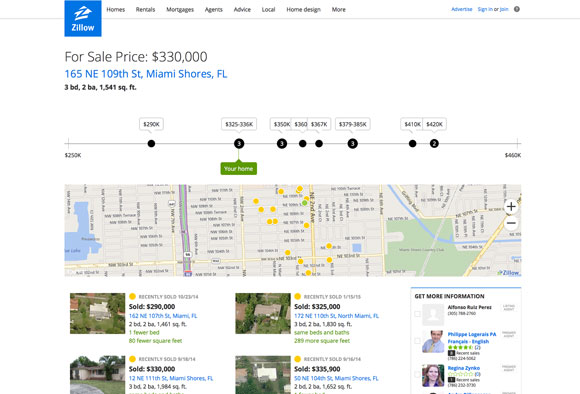Click the '1 fewer bed' text

(144, 332)
